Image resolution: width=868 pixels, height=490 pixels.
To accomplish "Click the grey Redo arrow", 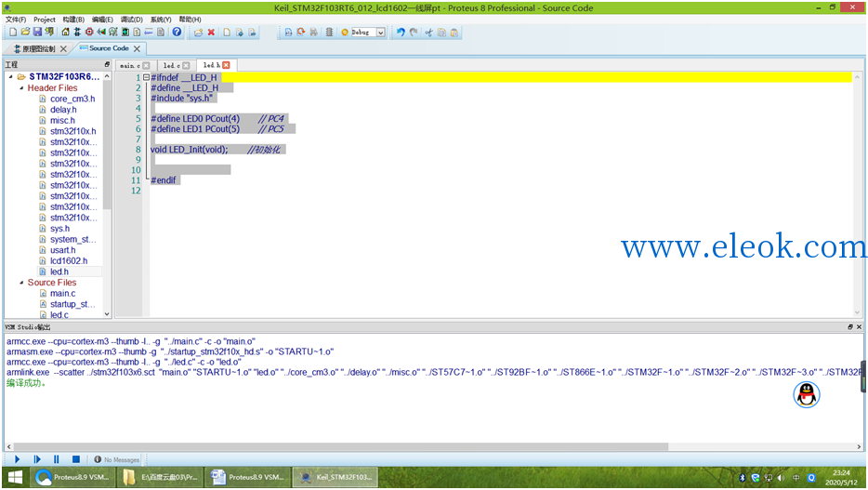I will pos(414,33).
